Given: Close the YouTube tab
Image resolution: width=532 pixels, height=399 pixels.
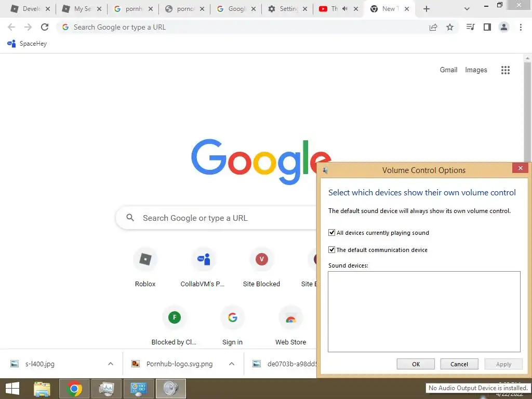Looking at the screenshot, I should coord(355,9).
